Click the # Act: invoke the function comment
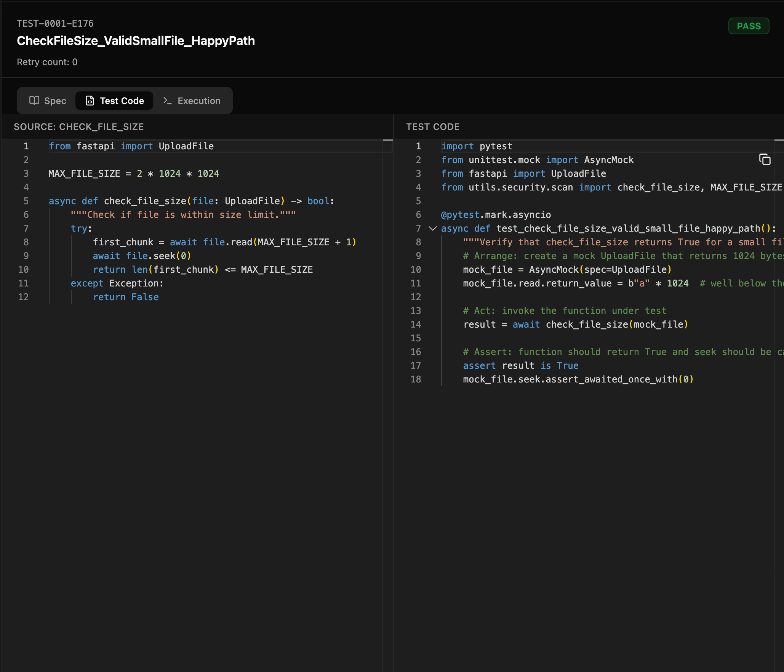The height and width of the screenshot is (672, 784). [x=565, y=311]
